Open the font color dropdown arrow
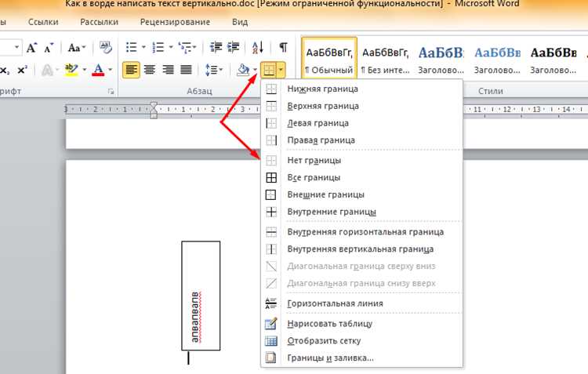The image size is (588, 374). [x=111, y=70]
